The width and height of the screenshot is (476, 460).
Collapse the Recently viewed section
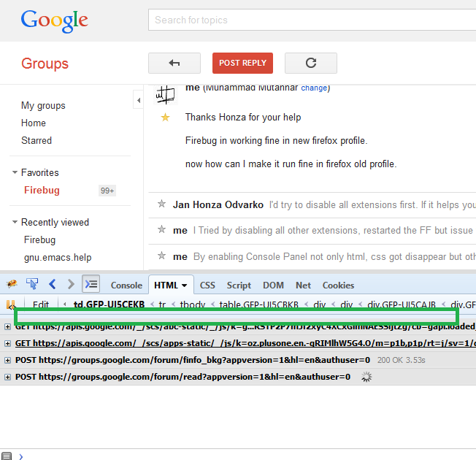pos(15,222)
